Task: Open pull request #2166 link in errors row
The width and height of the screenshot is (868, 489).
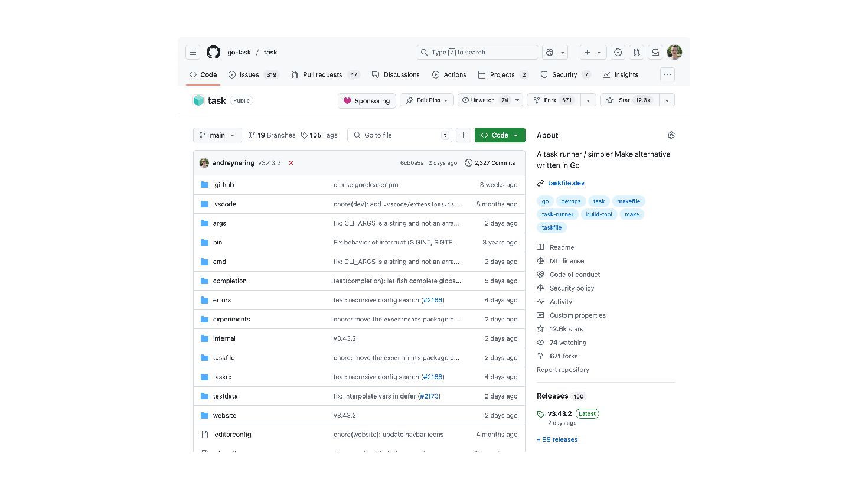Action: coord(433,300)
